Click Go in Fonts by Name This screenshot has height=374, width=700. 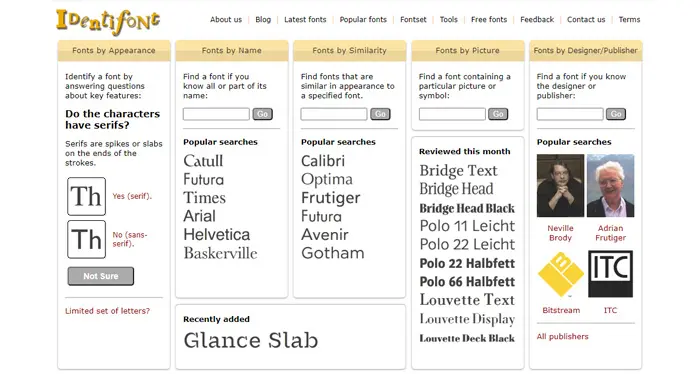pyautogui.click(x=262, y=114)
